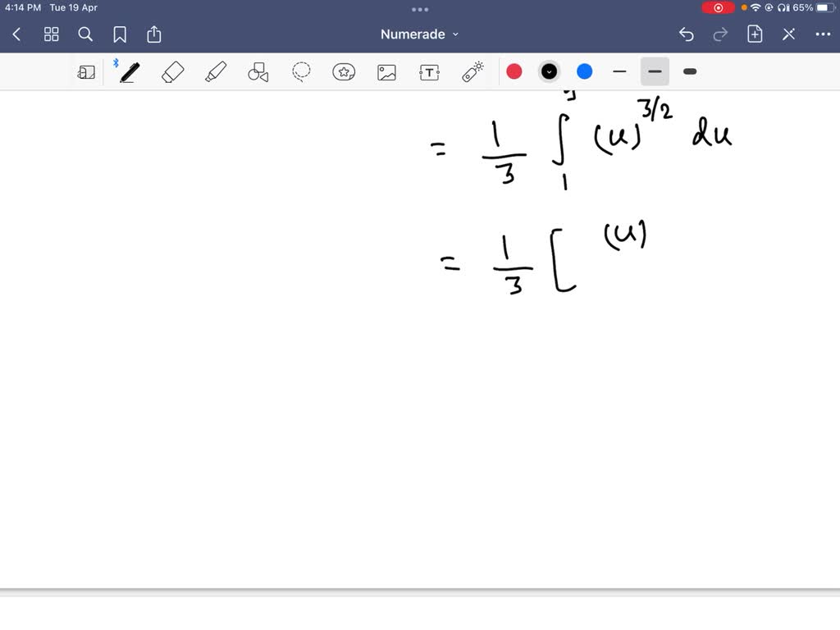Add a new page
The width and height of the screenshot is (840, 630).
[x=754, y=34]
